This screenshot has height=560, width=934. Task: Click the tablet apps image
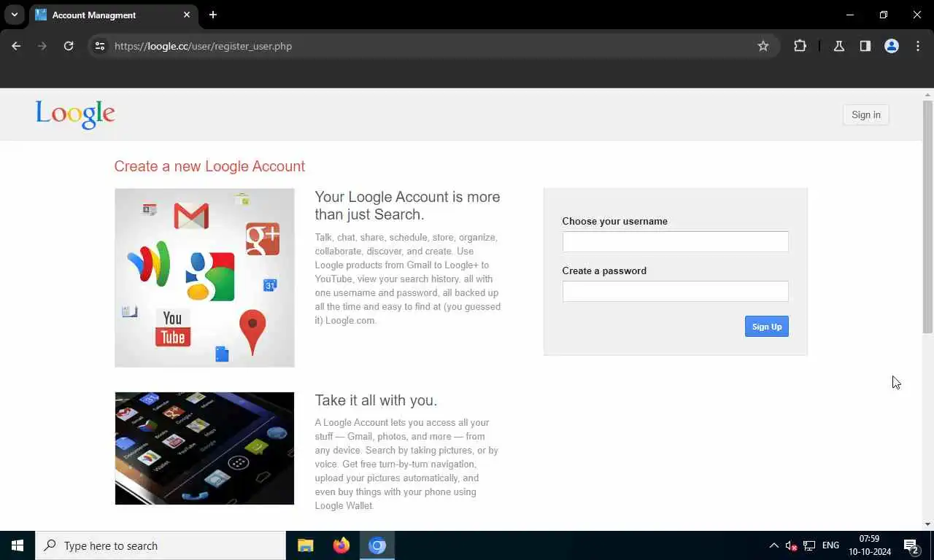204,448
